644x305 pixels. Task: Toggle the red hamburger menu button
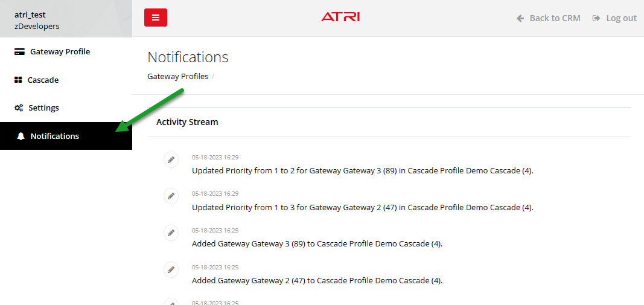point(156,18)
